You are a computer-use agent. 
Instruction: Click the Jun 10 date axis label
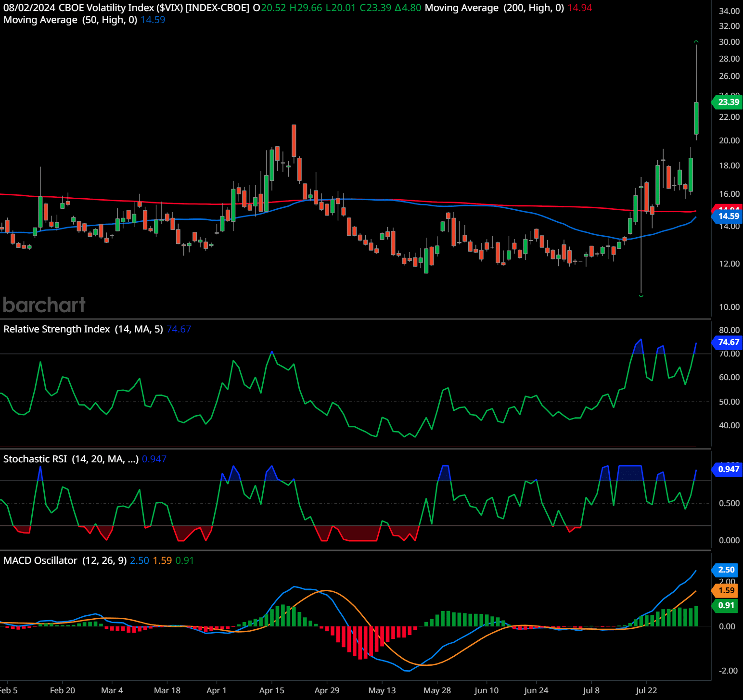487,690
